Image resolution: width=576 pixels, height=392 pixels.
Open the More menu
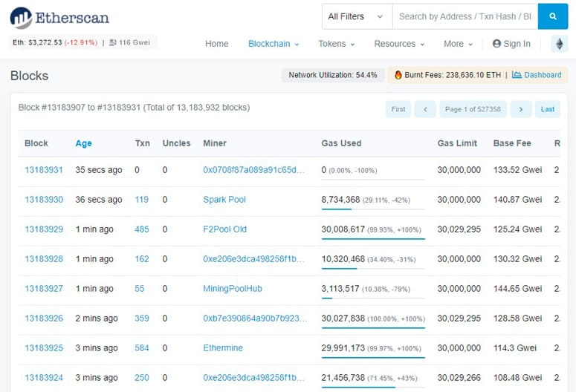(458, 44)
